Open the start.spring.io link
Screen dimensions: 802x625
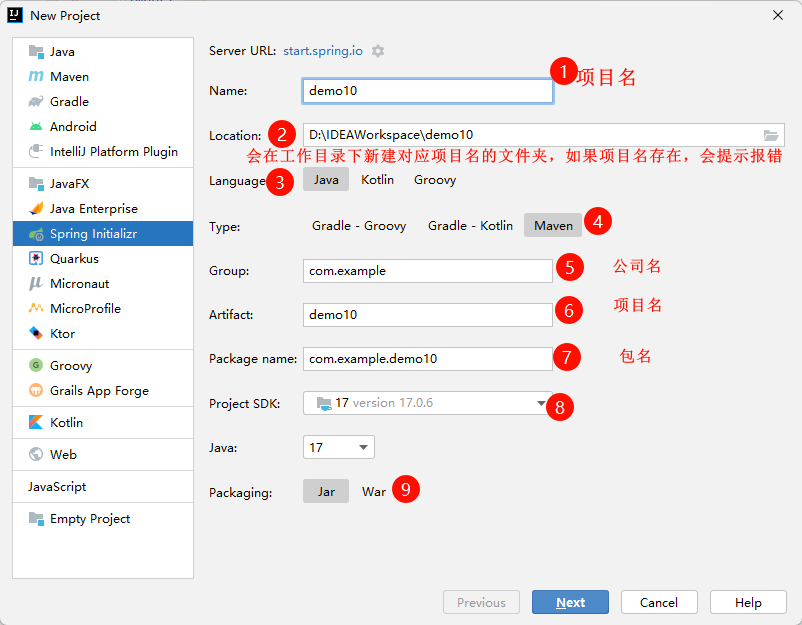(x=323, y=51)
